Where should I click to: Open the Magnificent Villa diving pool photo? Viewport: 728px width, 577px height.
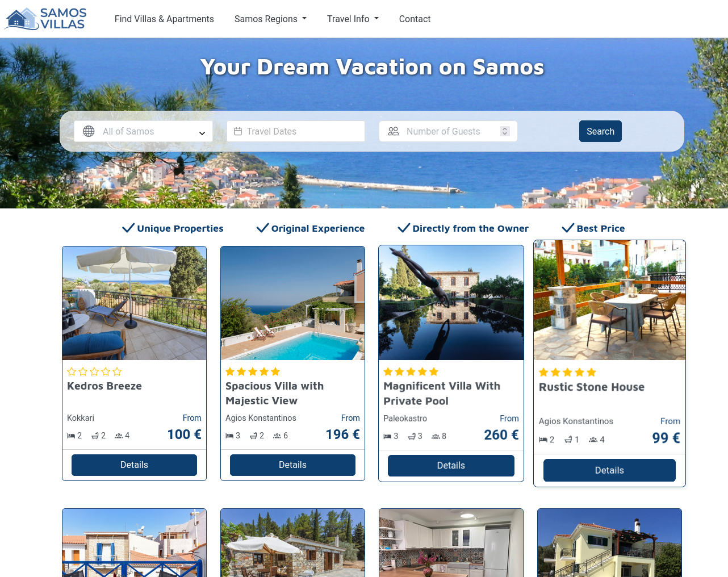451,303
